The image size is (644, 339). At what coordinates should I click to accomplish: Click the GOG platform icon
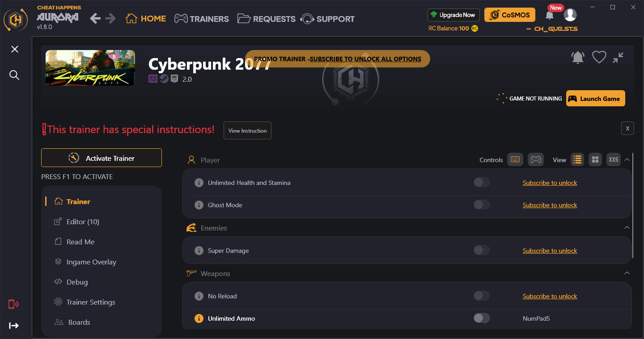(153, 79)
